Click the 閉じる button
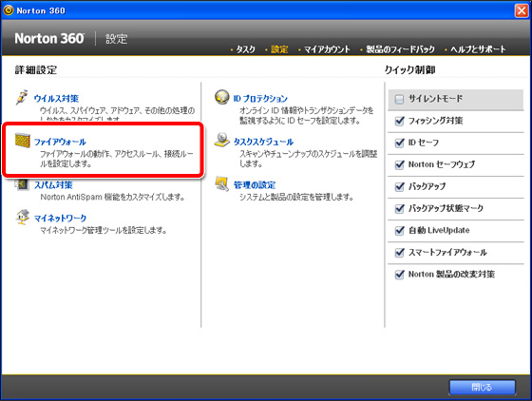 (483, 387)
